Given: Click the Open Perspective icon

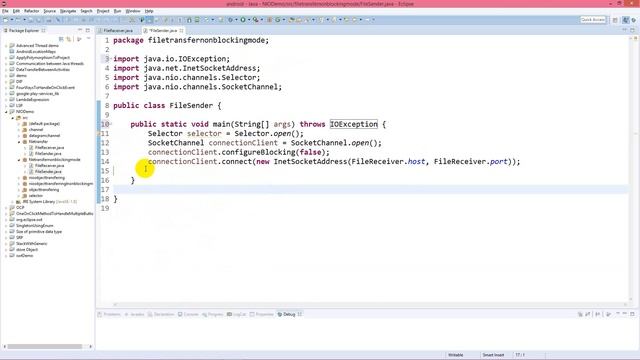Looking at the screenshot, I should 615,20.
